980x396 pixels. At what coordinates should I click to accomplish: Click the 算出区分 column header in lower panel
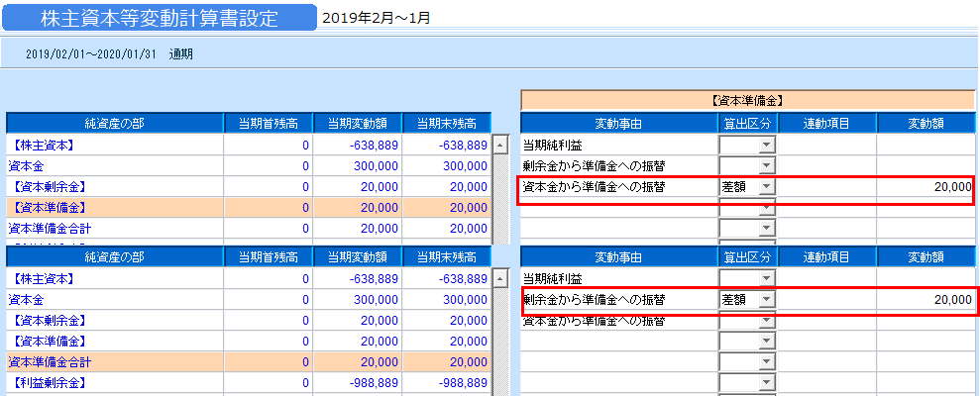(747, 256)
